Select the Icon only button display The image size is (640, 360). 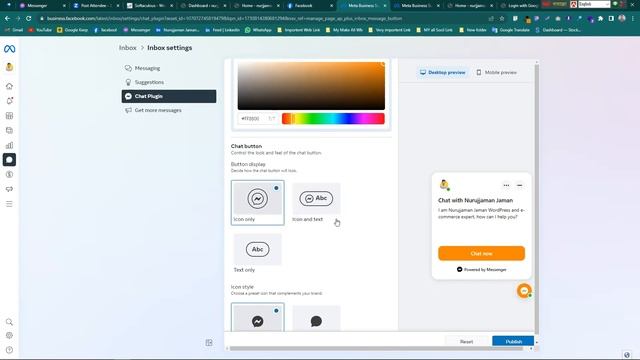(x=258, y=202)
